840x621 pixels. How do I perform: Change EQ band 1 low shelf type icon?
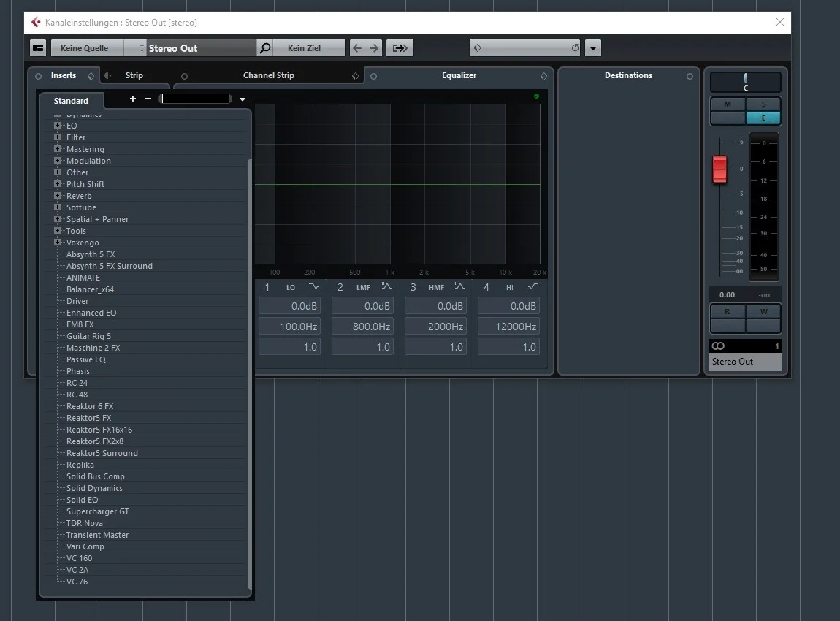(x=314, y=286)
